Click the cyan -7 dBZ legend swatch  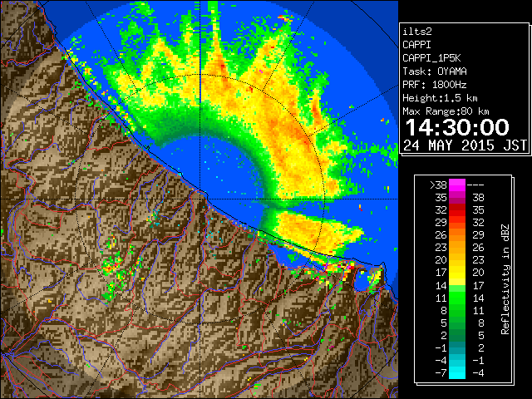pyautogui.click(x=456, y=372)
